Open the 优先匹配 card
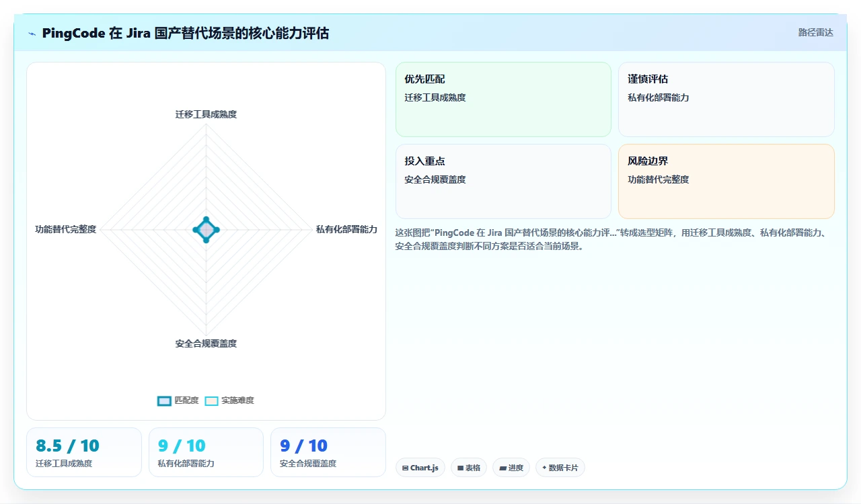Viewport: 861px width, 504px height. pos(503,99)
